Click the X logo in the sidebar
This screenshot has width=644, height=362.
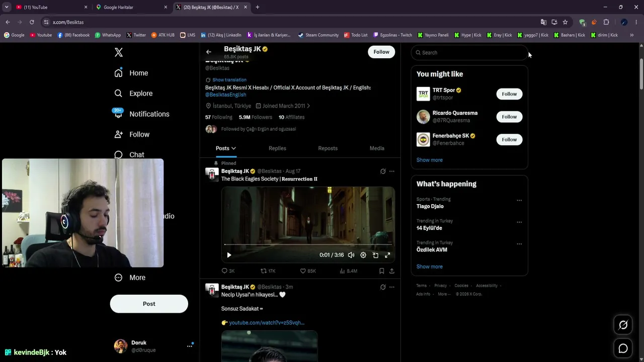click(x=118, y=52)
